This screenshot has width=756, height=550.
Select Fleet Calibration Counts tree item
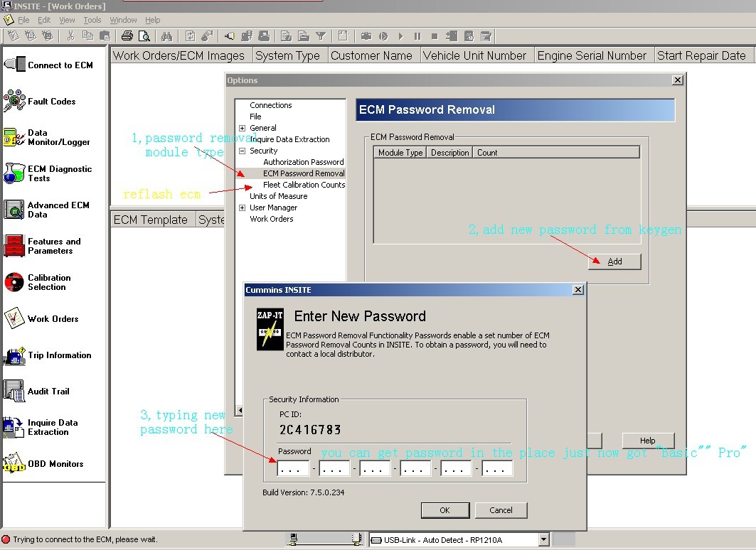[304, 185]
